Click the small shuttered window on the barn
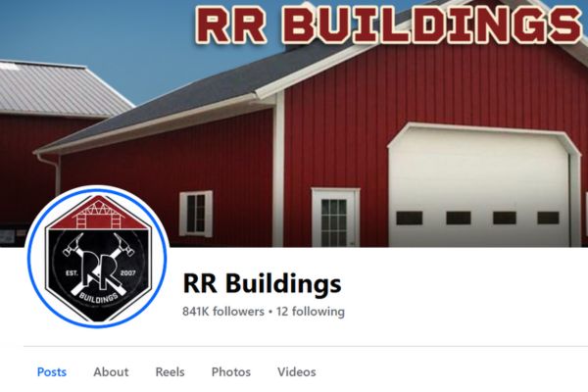The width and height of the screenshot is (588, 392). coord(196,214)
